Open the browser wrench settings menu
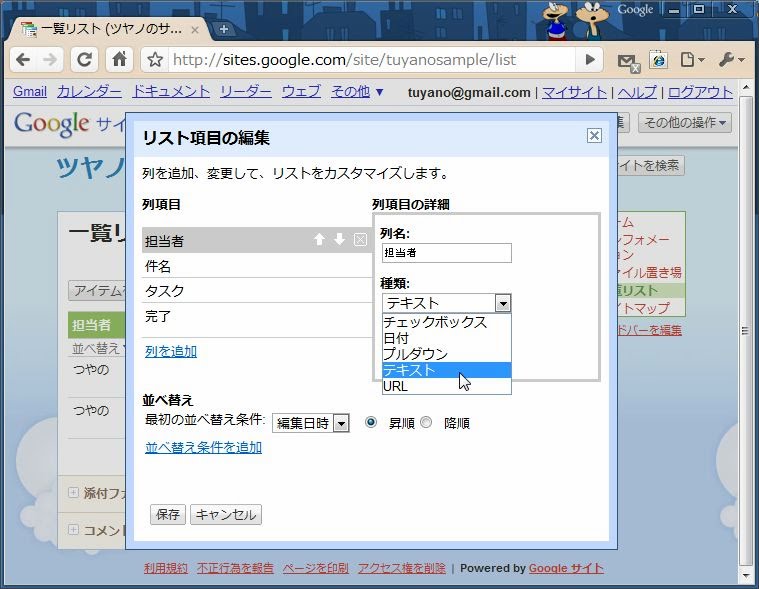The image size is (759, 589). pos(727,60)
